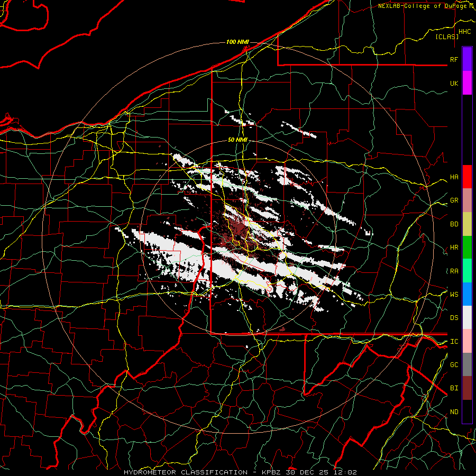This screenshot has width=476, height=476.
Task: Click the 'GC' legend label
Action: 454,364
